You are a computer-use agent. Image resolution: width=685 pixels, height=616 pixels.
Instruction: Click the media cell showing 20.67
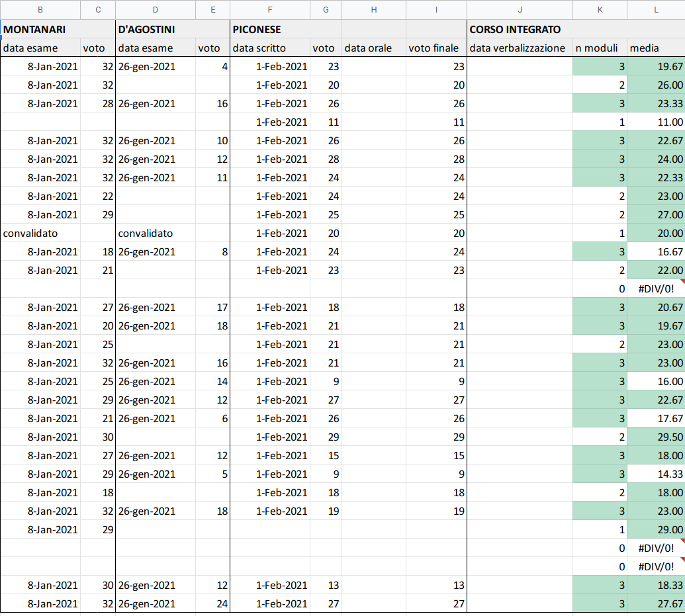[656, 307]
